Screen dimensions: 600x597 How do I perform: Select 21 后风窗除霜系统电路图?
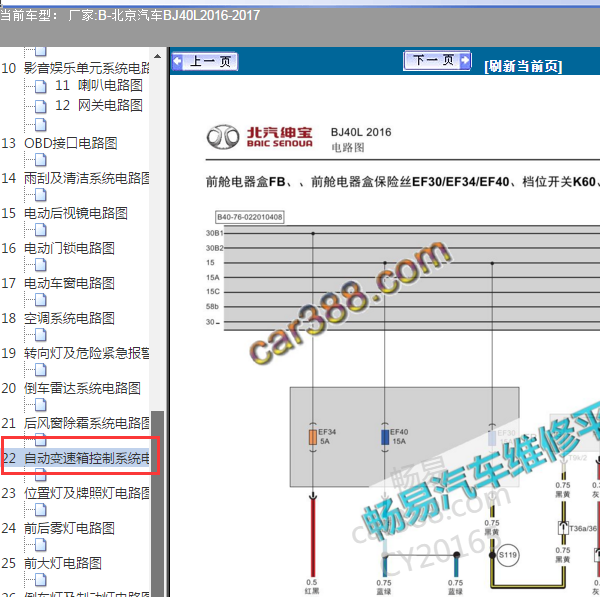coord(75,423)
